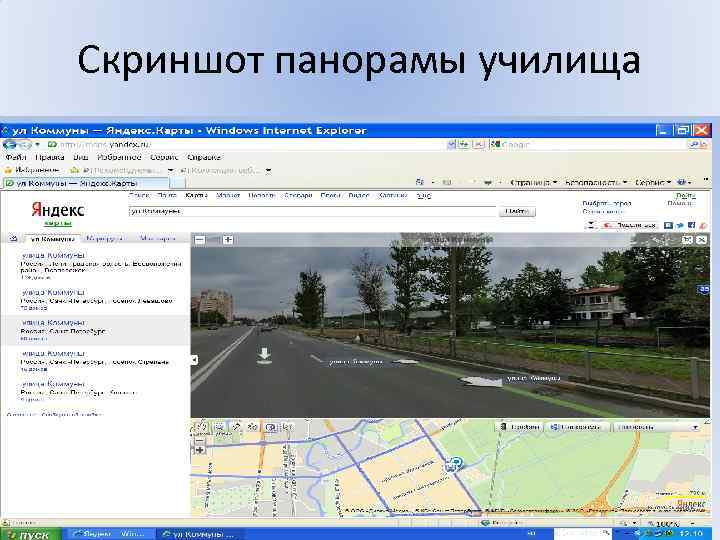
Task: Close the panorama viewer
Action: click(x=702, y=240)
